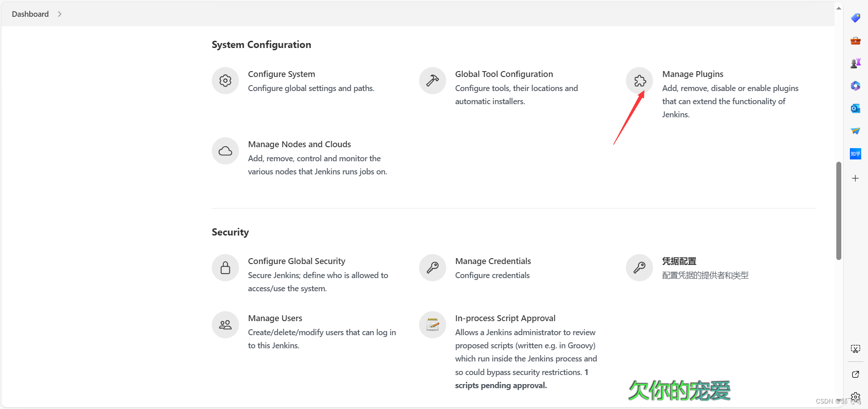Screen dimensions: 868x409
Task: Open the Manage Credentials link
Action: pos(493,261)
